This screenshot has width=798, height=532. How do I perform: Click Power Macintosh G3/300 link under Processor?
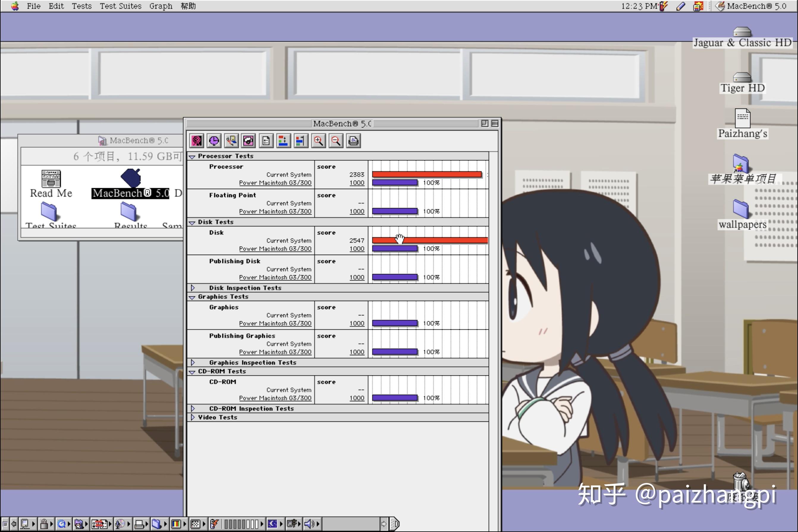(x=275, y=183)
